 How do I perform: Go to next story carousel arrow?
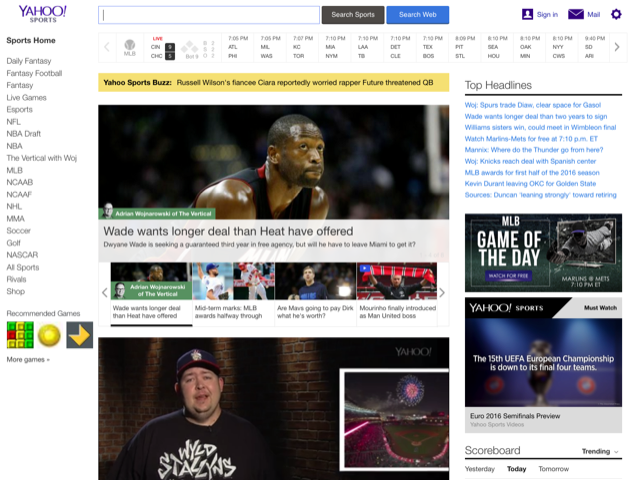pos(442,292)
